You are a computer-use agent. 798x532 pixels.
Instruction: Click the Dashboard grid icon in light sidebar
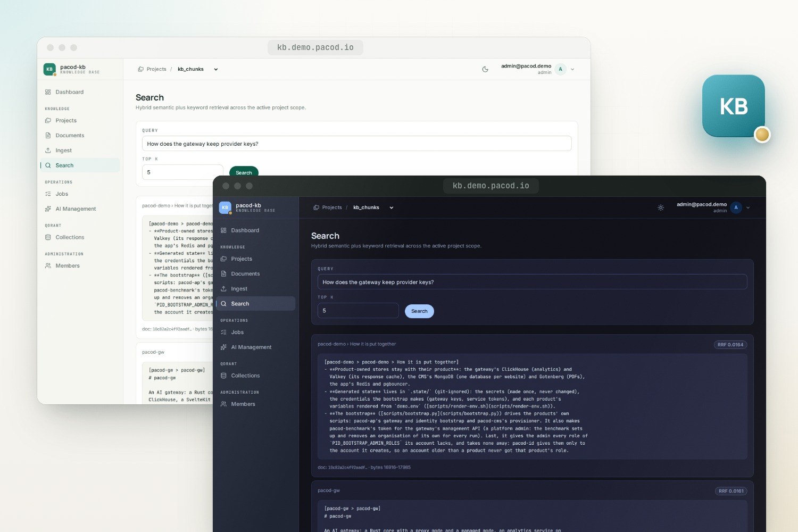(x=48, y=92)
